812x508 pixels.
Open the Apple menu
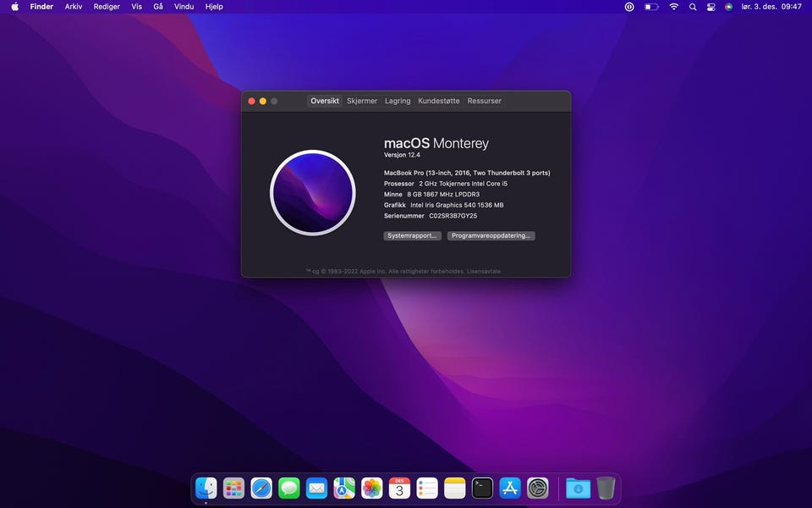14,7
